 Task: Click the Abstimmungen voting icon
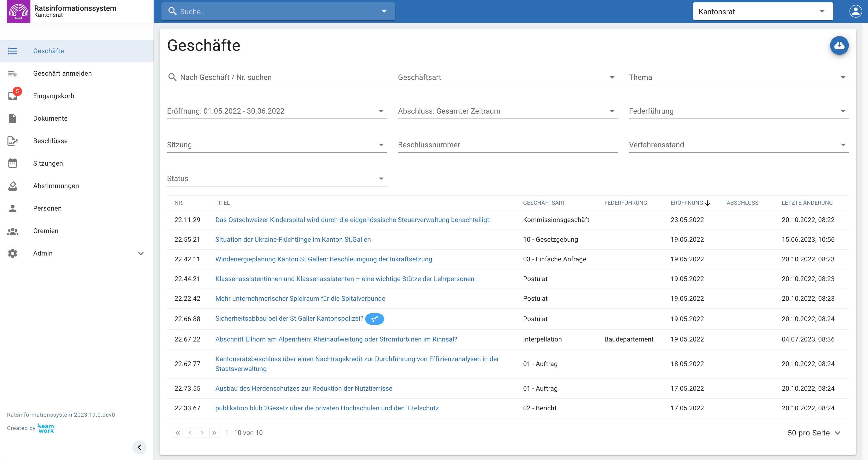pyautogui.click(x=13, y=186)
